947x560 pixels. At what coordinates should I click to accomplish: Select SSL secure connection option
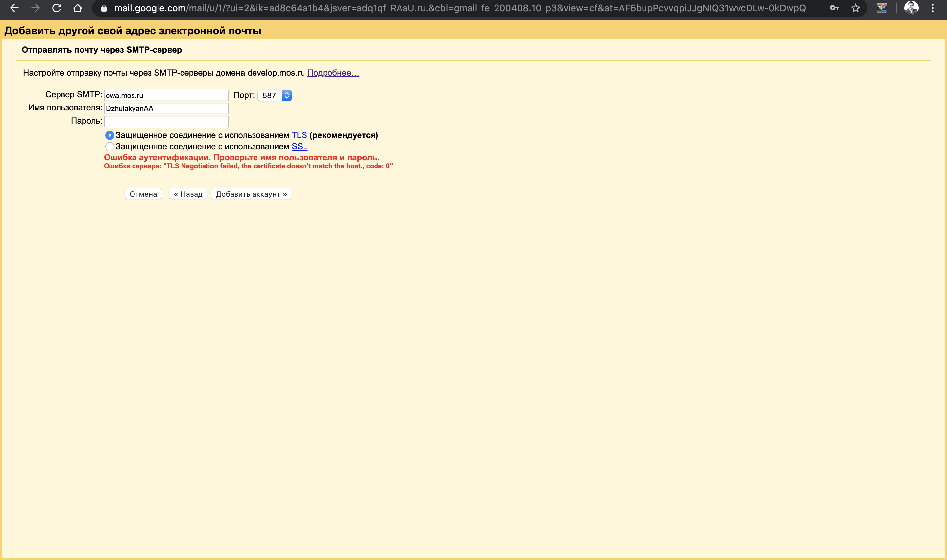tap(109, 147)
